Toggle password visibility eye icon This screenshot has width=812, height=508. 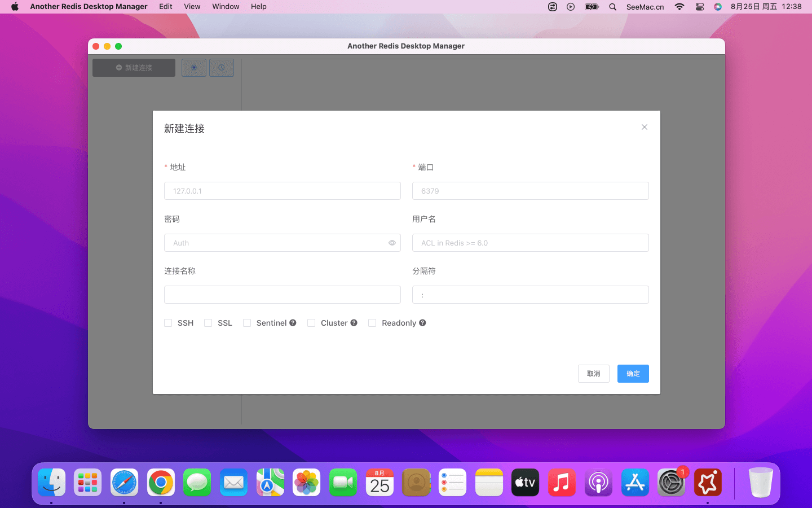pyautogui.click(x=392, y=243)
